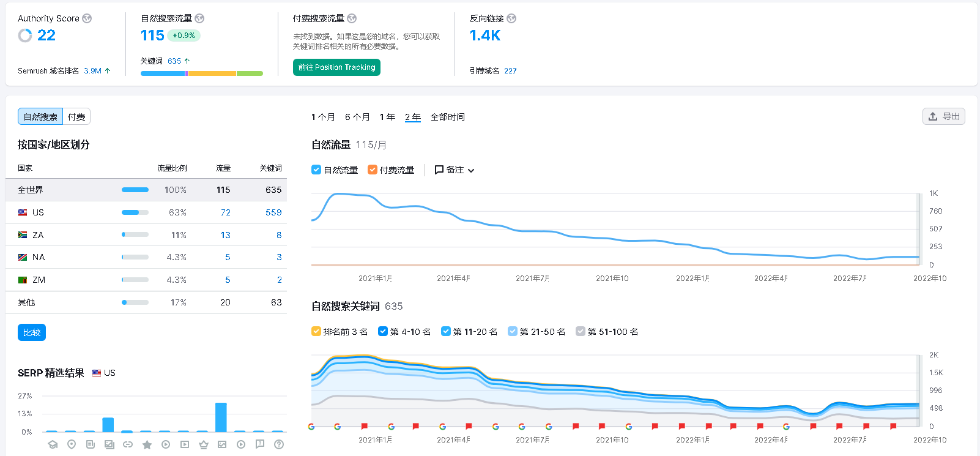The image size is (980, 456).
Task: Switch to the 付费 tab
Action: (76, 116)
